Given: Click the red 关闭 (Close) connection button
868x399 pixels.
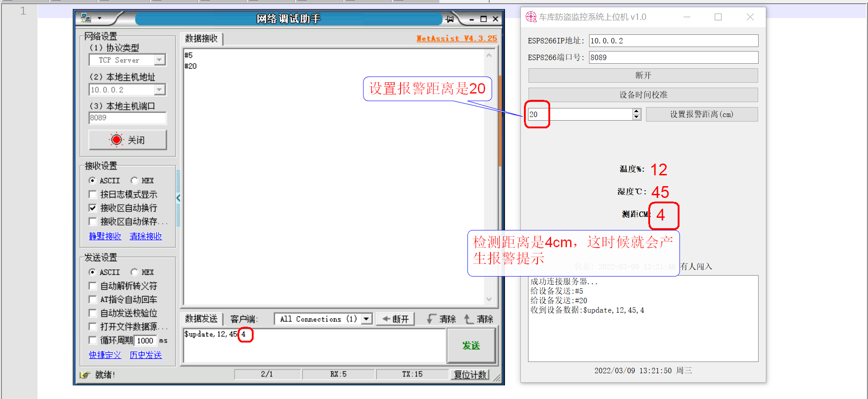Looking at the screenshot, I should point(127,140).
